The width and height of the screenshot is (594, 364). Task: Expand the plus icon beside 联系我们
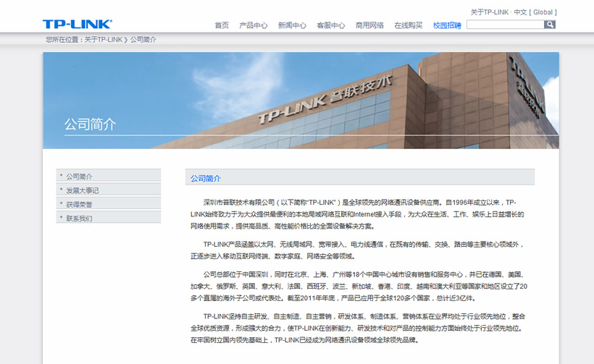61,217
